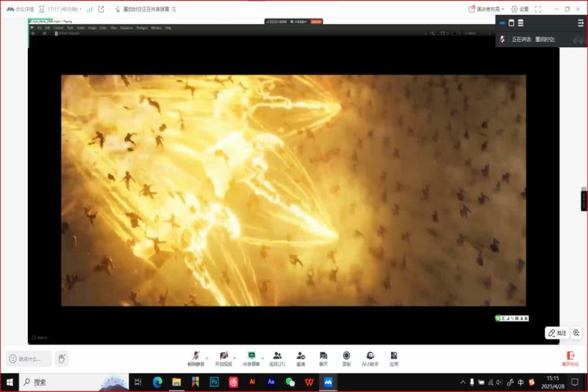Viewport: 588px width, 392px height.
Task: Start recording with the 录制 icon
Action: (x=346, y=357)
